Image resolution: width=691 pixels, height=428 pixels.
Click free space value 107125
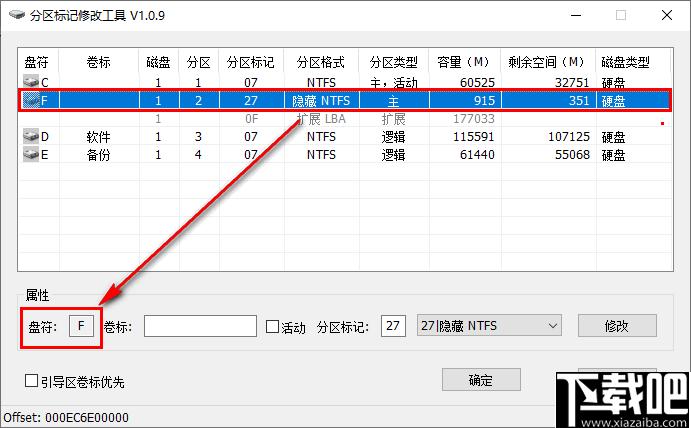pyautogui.click(x=569, y=137)
